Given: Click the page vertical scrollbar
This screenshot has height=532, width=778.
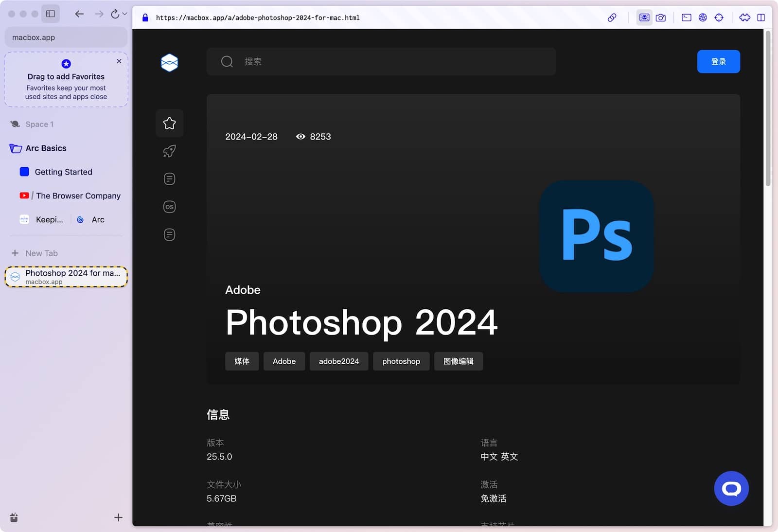Looking at the screenshot, I should coord(768,108).
